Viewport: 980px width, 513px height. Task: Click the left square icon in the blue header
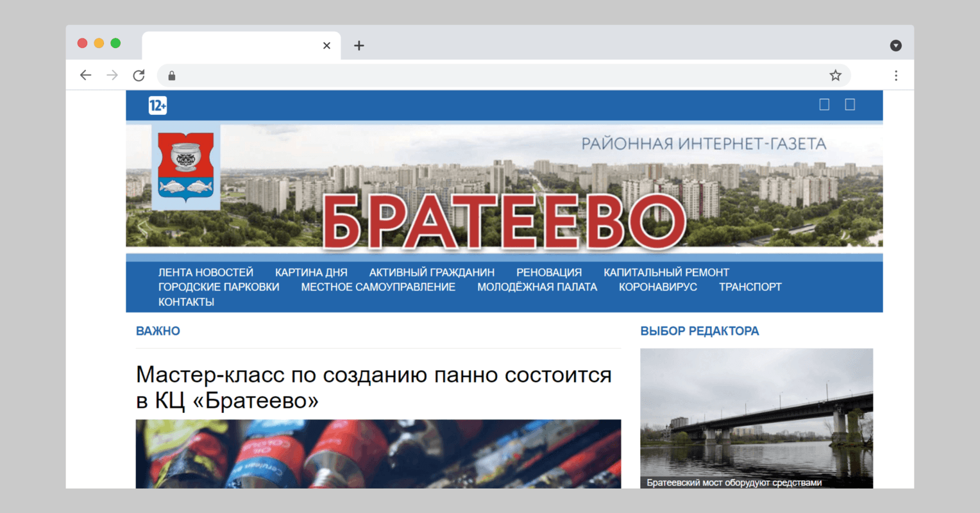824,105
